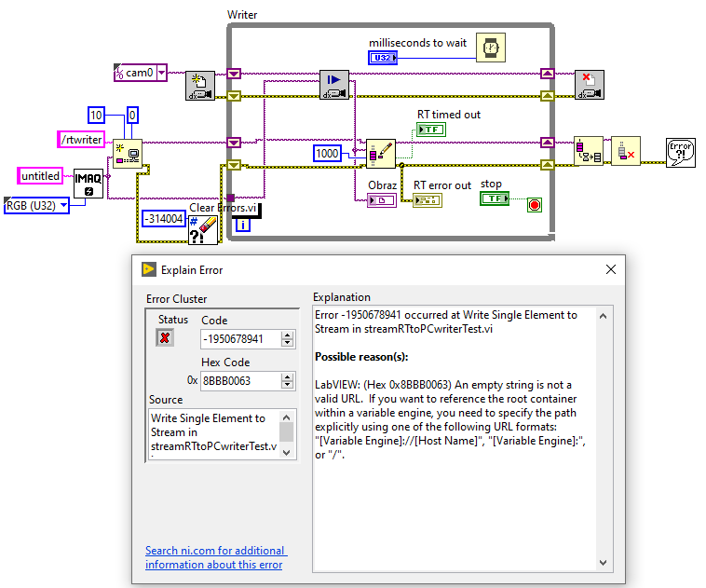Click the /rtwriter stream name constant

point(81,139)
